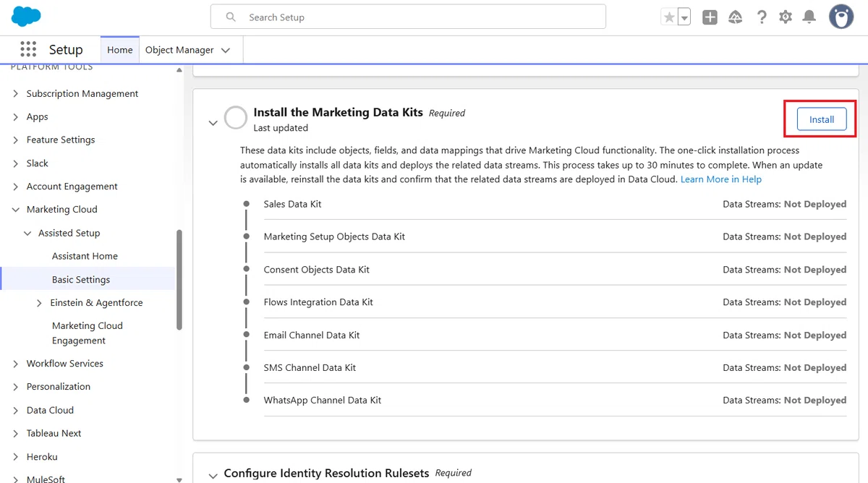Open the favorites list dropdown arrow
868x483 pixels.
coord(684,17)
